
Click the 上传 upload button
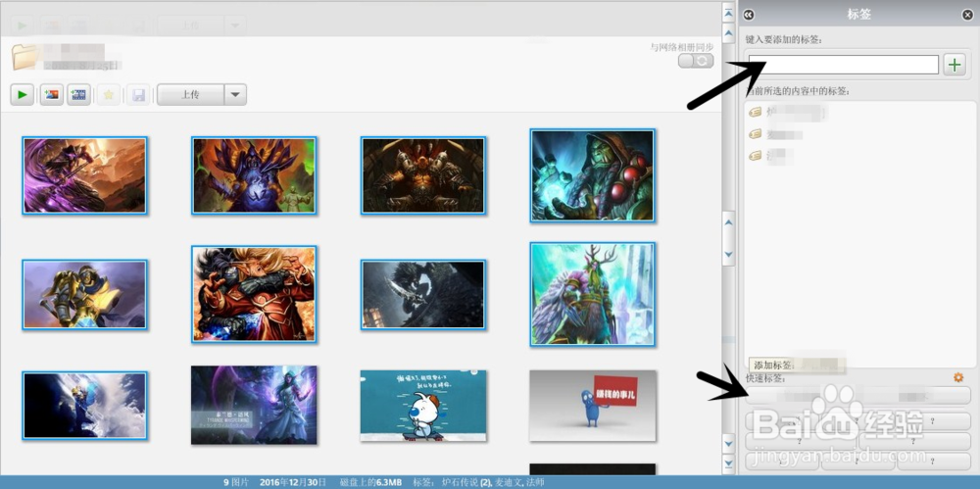190,94
